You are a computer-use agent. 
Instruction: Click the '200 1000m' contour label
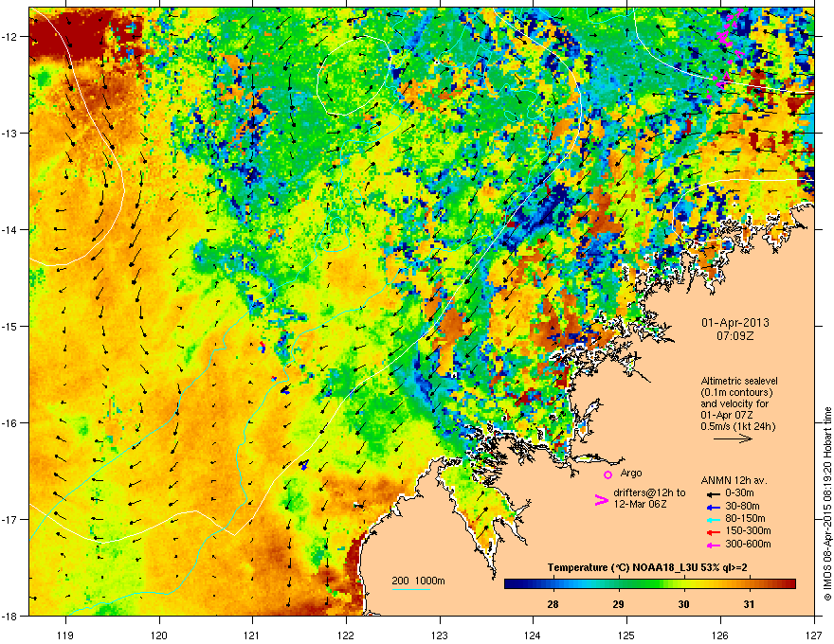click(418, 581)
